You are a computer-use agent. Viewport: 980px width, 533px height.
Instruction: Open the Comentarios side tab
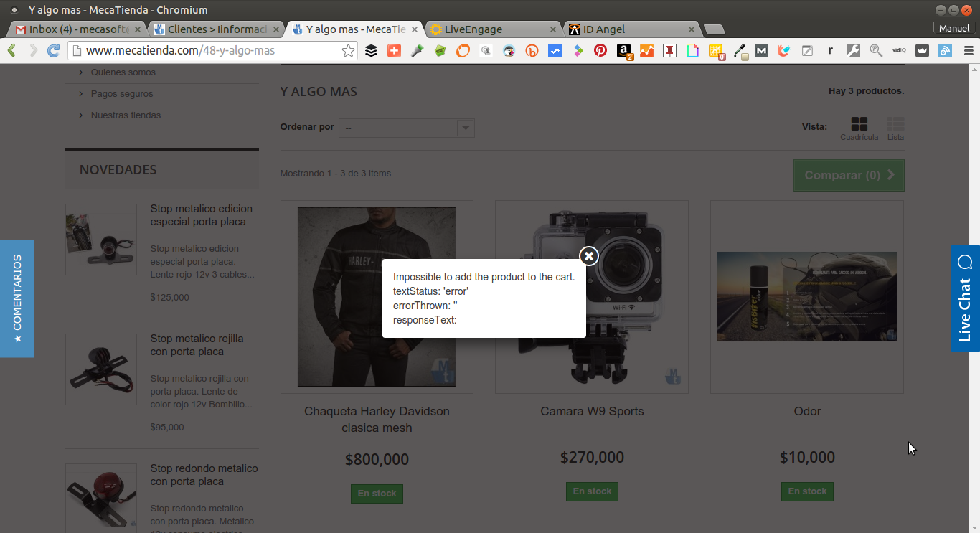coord(17,298)
